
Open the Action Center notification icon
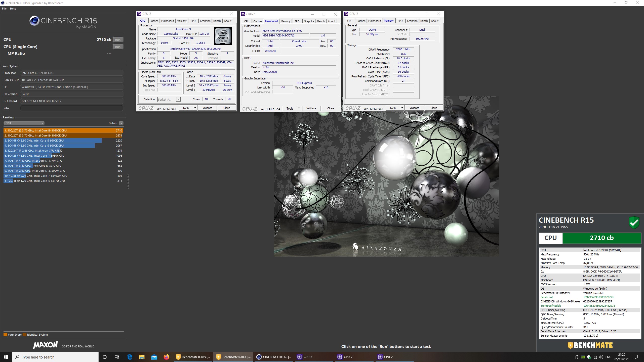636,357
